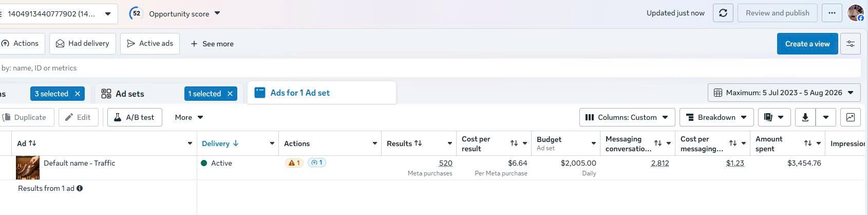The image size is (868, 215).
Task: Click the export download icon
Action: [805, 117]
